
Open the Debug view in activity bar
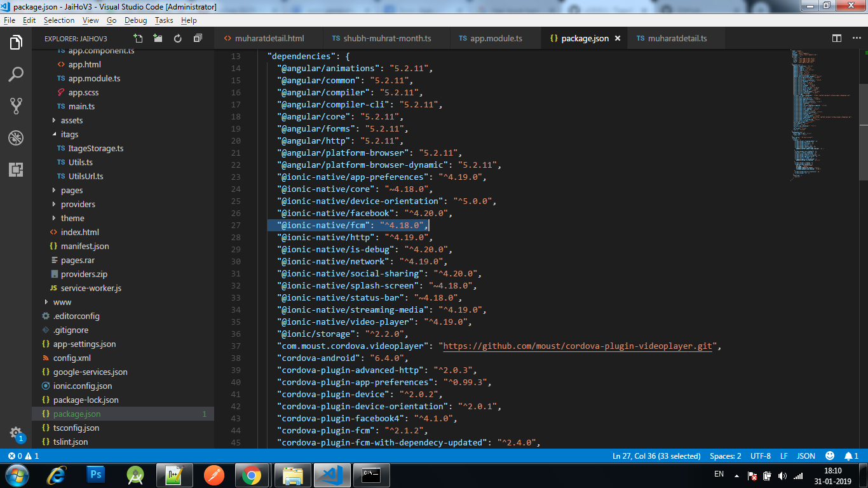coord(16,137)
